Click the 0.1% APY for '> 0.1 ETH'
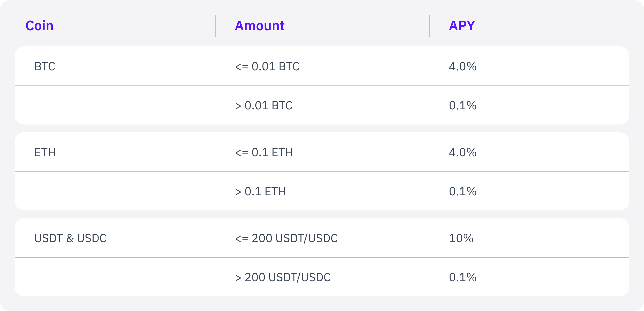Image resolution: width=644 pixels, height=311 pixels. [x=463, y=192]
